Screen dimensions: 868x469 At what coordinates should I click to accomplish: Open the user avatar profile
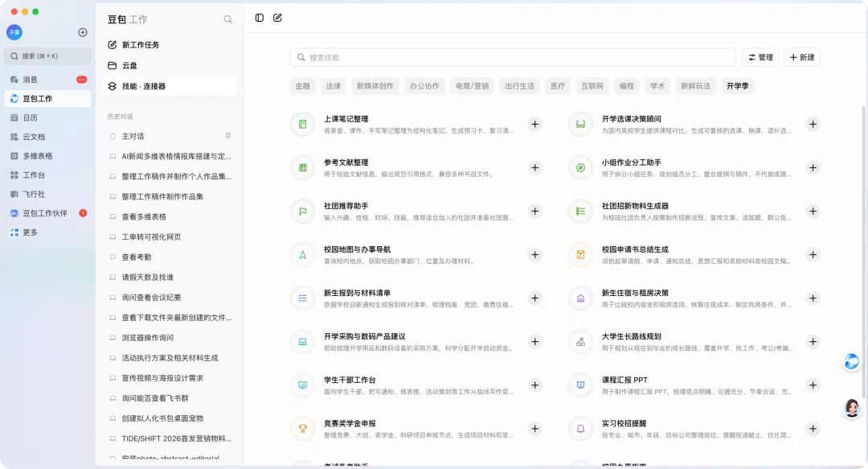point(14,32)
